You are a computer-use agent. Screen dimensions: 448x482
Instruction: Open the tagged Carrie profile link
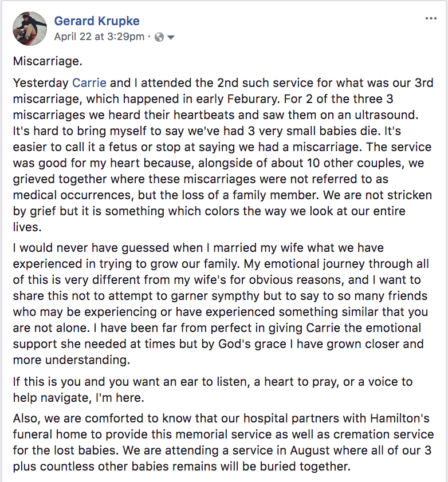pyautogui.click(x=89, y=84)
